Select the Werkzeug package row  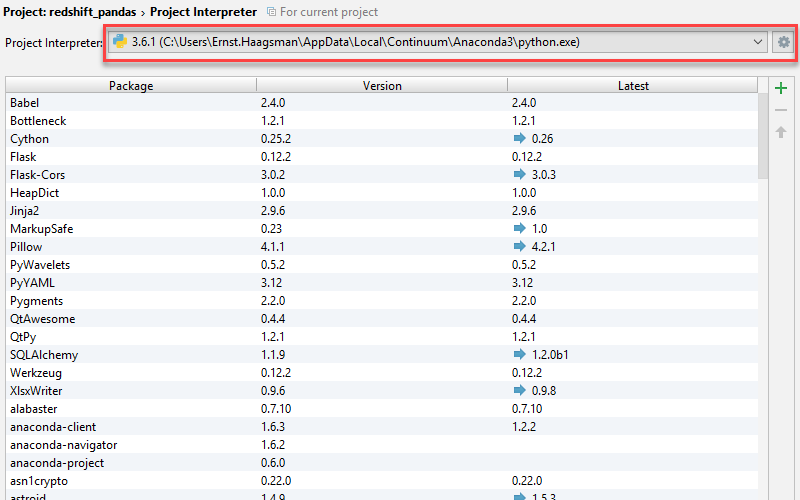pyautogui.click(x=382, y=372)
